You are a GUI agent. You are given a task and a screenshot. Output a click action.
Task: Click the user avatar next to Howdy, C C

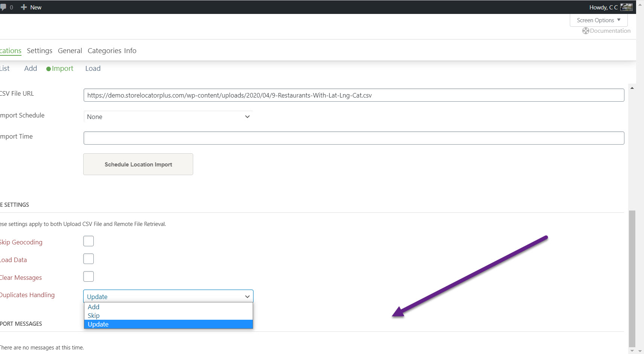pyautogui.click(x=626, y=7)
